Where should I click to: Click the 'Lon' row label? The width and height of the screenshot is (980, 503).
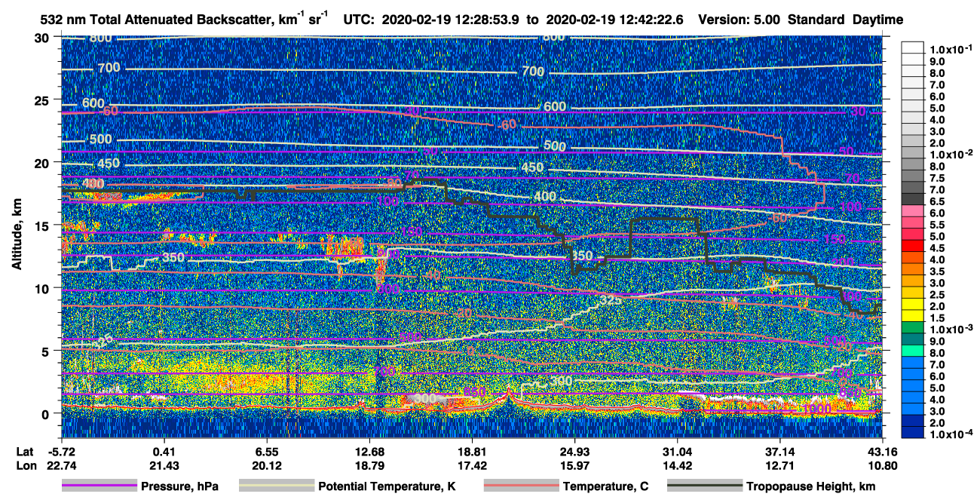click(x=26, y=465)
